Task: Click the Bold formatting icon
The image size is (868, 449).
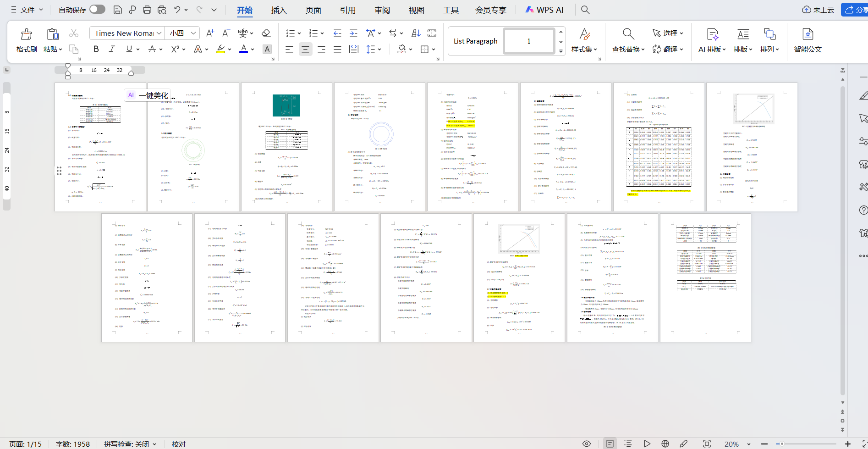Action: pyautogui.click(x=96, y=49)
